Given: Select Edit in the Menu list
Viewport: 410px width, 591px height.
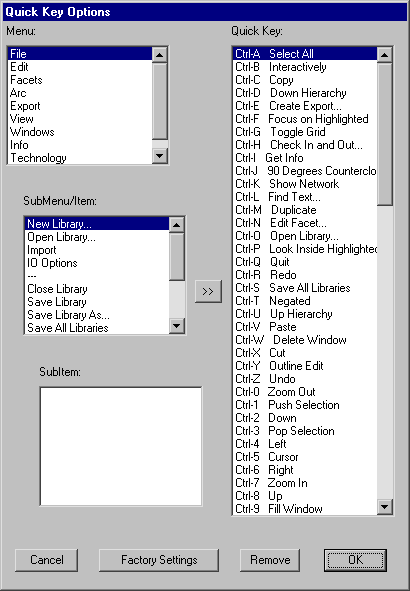Looking at the screenshot, I should 80,67.
